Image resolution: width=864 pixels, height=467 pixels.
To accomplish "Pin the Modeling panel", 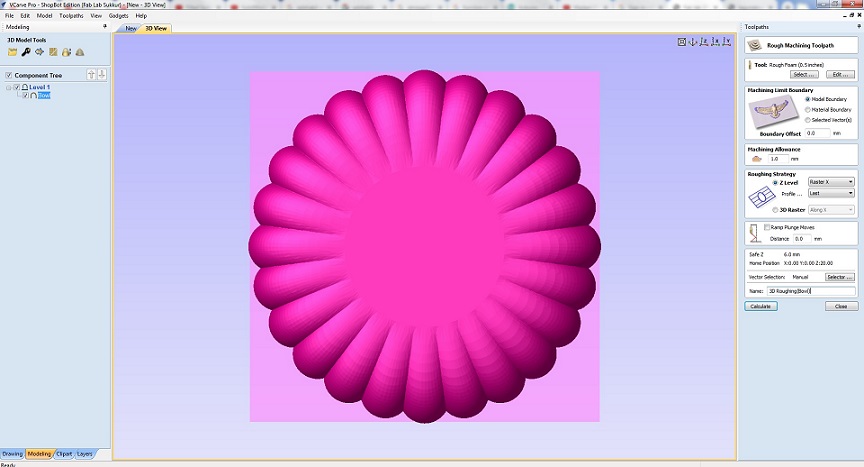I will click(105, 26).
